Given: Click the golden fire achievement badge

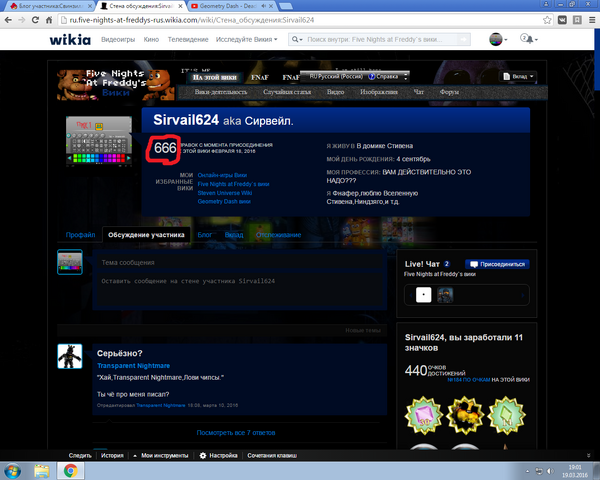Looking at the screenshot, I should 465,415.
